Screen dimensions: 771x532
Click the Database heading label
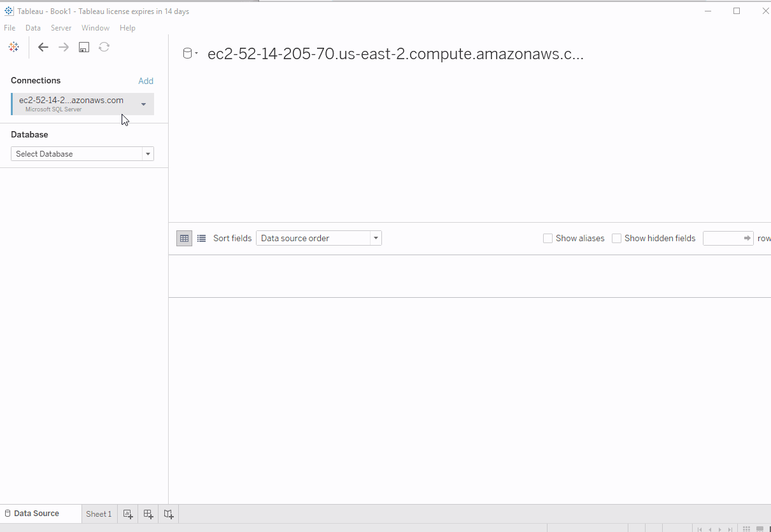29,134
